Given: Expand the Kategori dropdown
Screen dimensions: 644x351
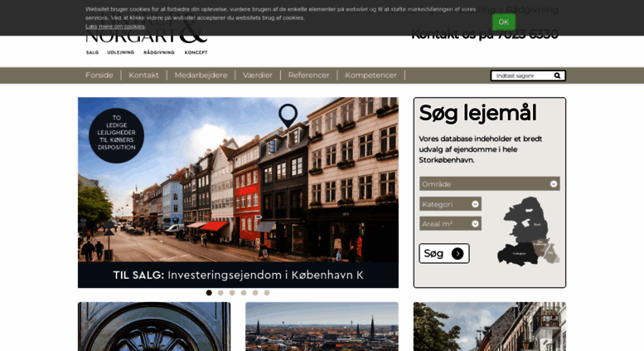Looking at the screenshot, I should [x=450, y=204].
